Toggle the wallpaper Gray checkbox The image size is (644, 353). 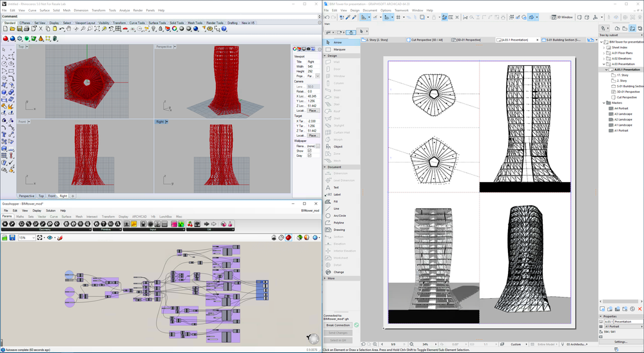(x=309, y=156)
